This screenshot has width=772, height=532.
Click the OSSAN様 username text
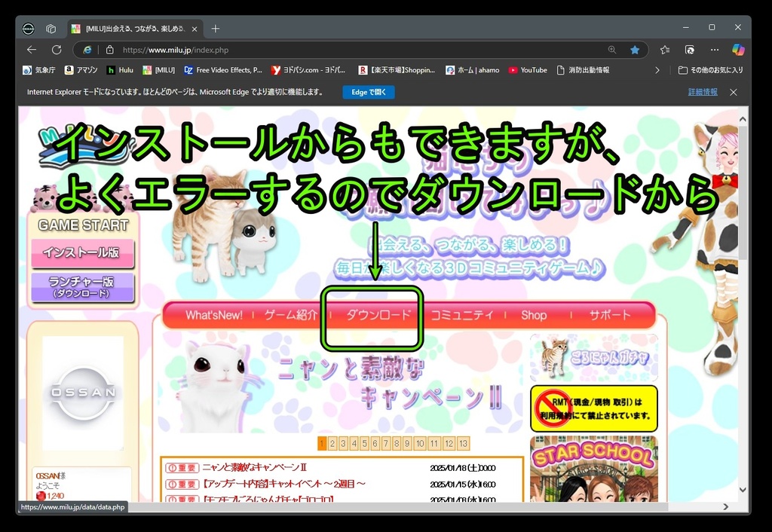(x=51, y=476)
